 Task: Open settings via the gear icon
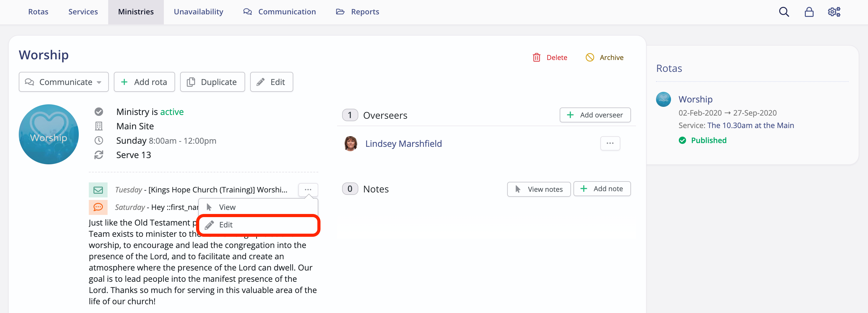(x=834, y=12)
